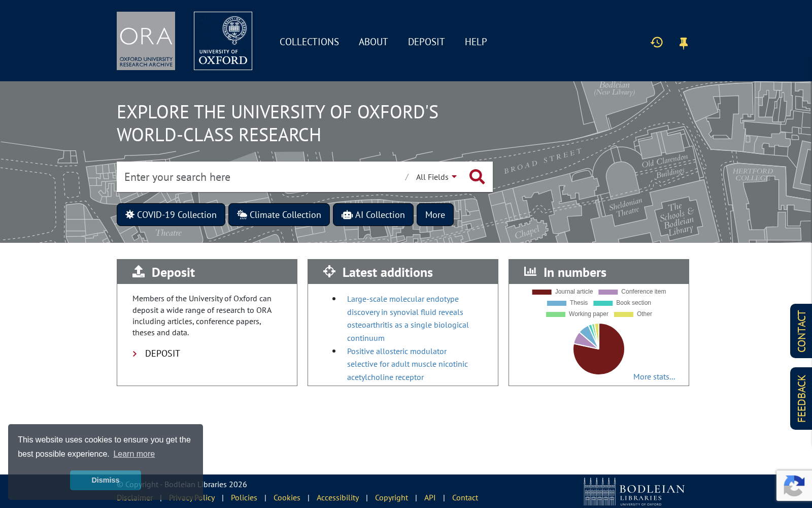
Task: Click the In numbers panel heading
Action: point(574,272)
